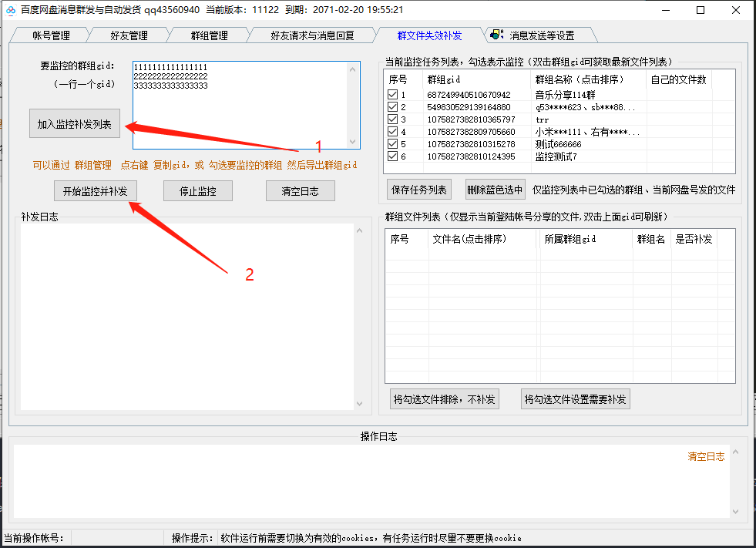Click 停止监控 to stop monitoring

[x=197, y=190]
